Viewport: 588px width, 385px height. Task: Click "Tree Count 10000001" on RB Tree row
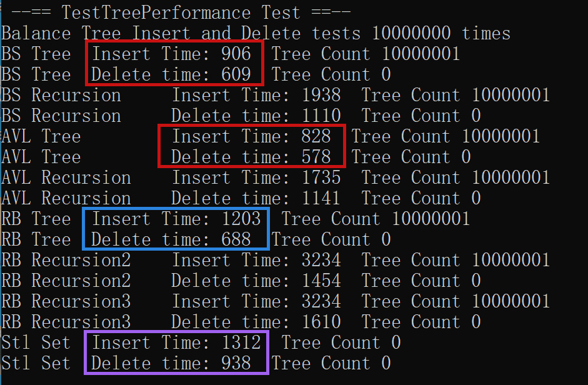click(x=376, y=219)
